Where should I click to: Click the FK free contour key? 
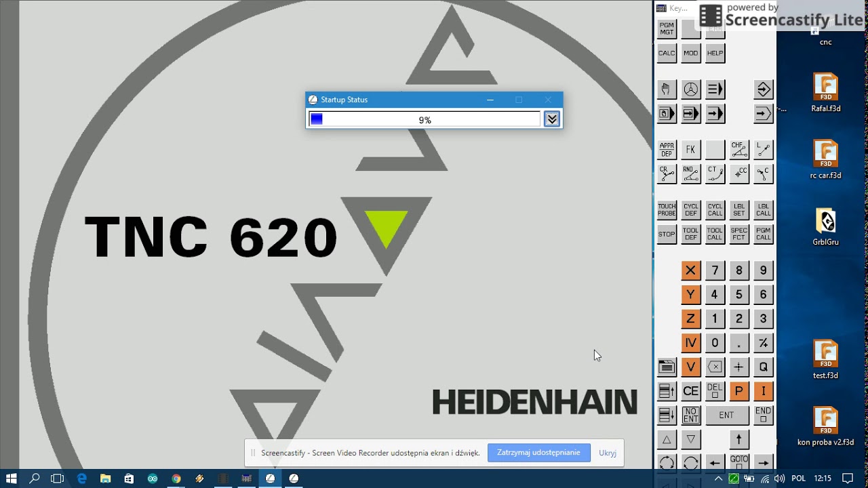click(x=690, y=150)
